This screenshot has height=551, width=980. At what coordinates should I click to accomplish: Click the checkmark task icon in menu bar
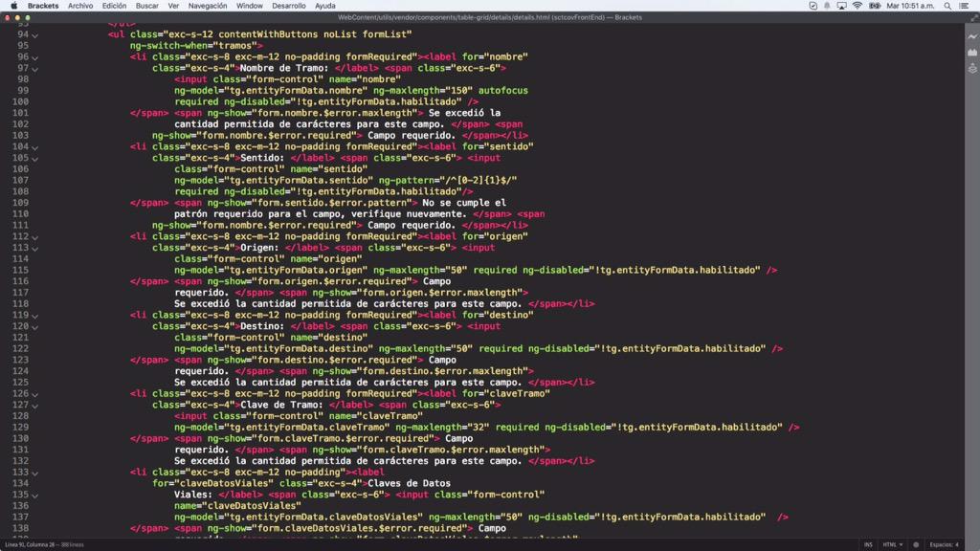(x=813, y=6)
